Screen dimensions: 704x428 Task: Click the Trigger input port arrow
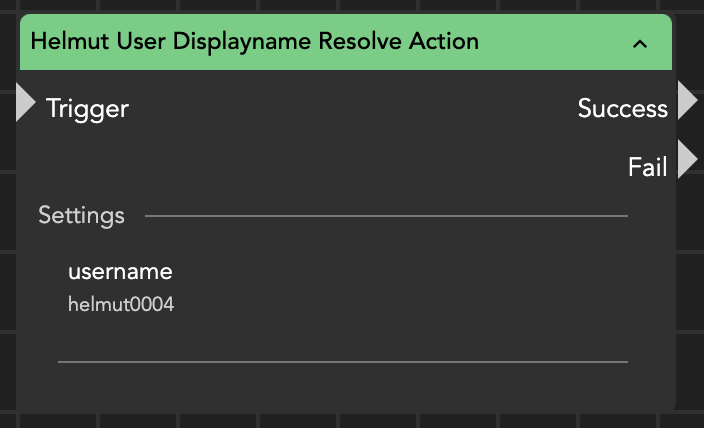(x=25, y=104)
